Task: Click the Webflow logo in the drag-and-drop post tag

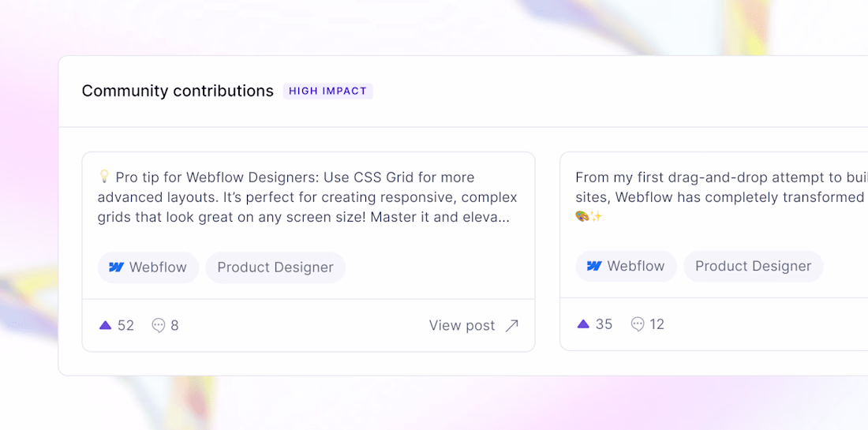Action: tap(594, 266)
